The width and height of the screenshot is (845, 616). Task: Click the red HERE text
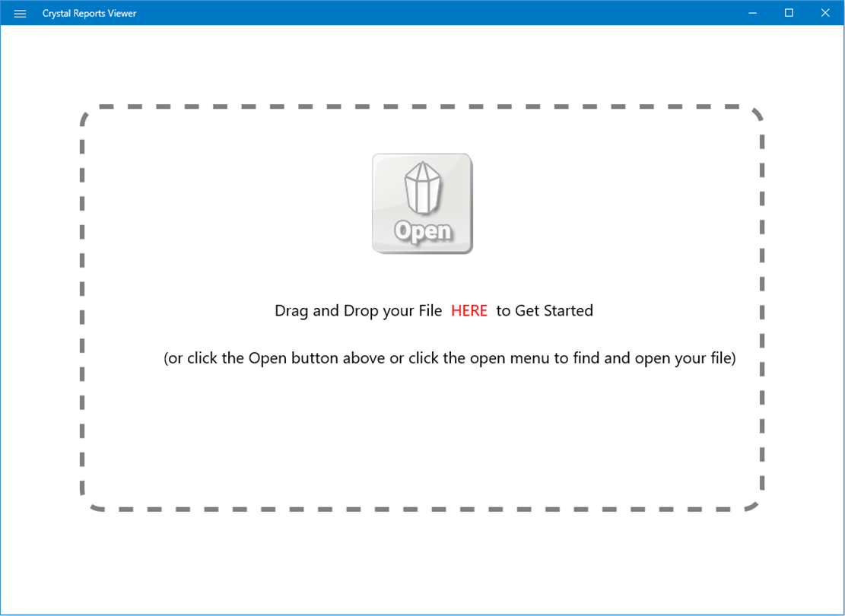pos(469,310)
